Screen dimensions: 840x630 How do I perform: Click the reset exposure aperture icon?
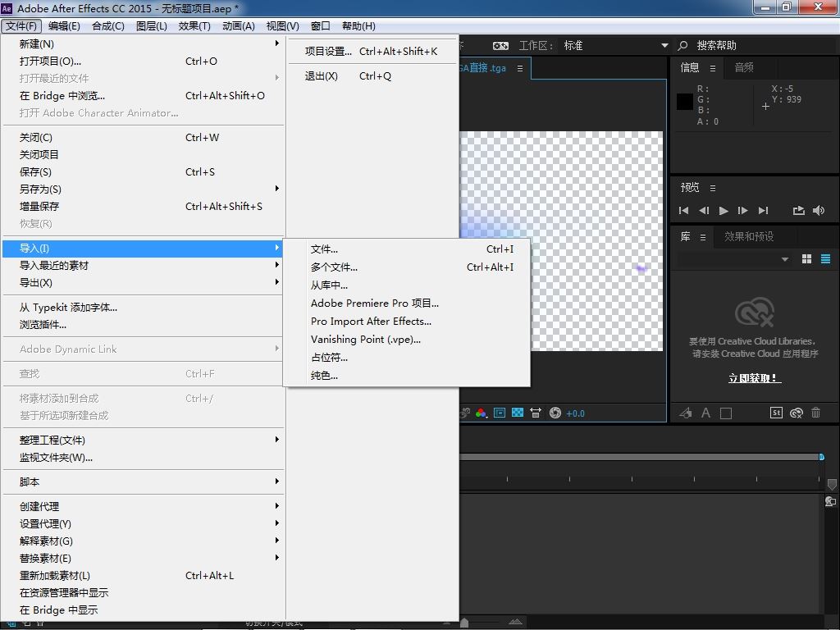pos(555,413)
